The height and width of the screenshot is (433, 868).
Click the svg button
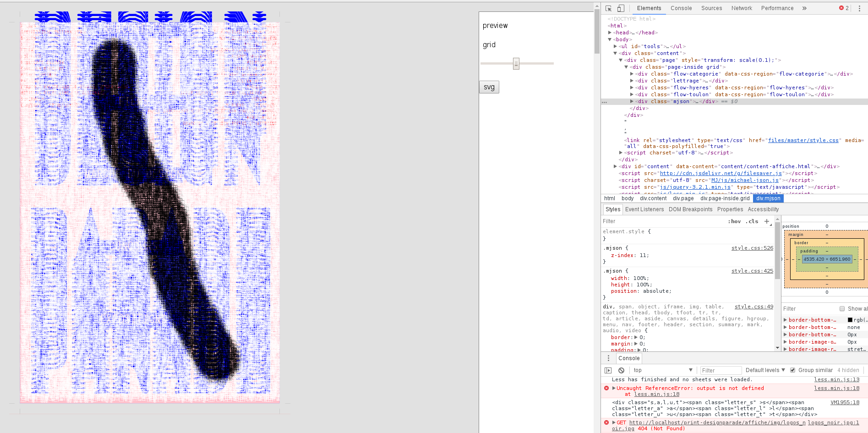(x=489, y=87)
